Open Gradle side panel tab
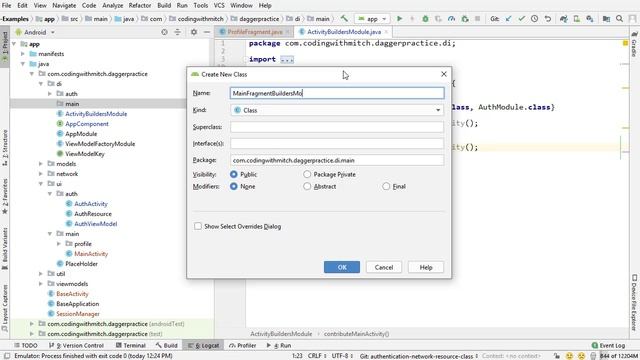Image resolution: width=640 pixels, height=360 pixels. (x=634, y=44)
